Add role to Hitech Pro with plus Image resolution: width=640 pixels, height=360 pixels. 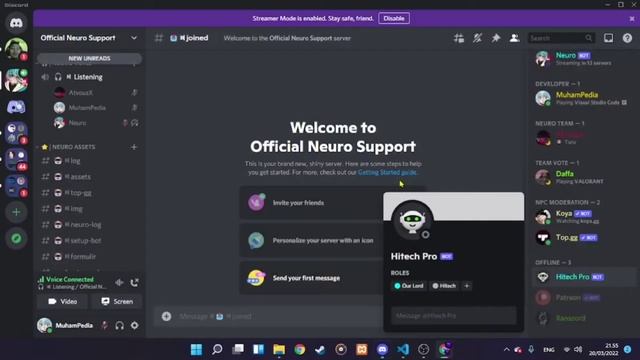pos(467,286)
